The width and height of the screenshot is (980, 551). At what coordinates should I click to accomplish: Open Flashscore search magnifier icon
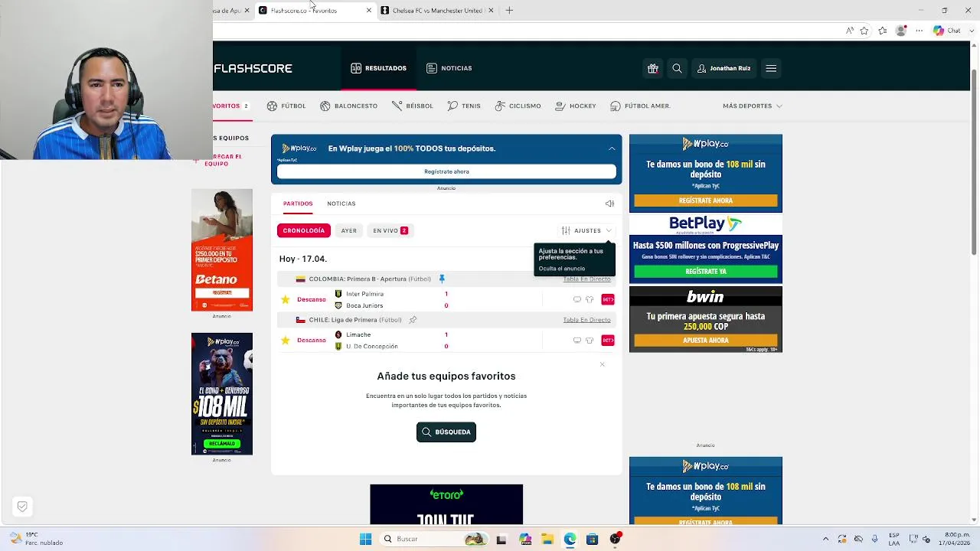(677, 68)
